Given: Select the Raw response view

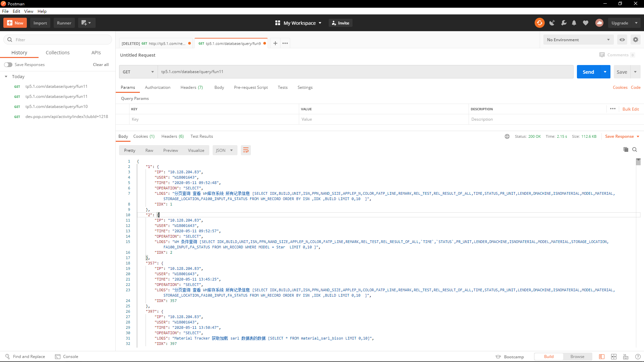Looking at the screenshot, I should point(149,150).
